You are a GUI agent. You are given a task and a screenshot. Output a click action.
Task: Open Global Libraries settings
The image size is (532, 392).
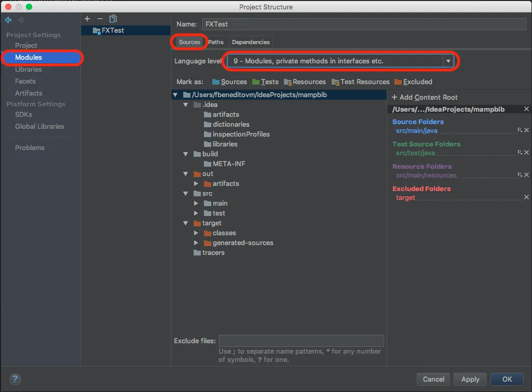click(x=39, y=126)
